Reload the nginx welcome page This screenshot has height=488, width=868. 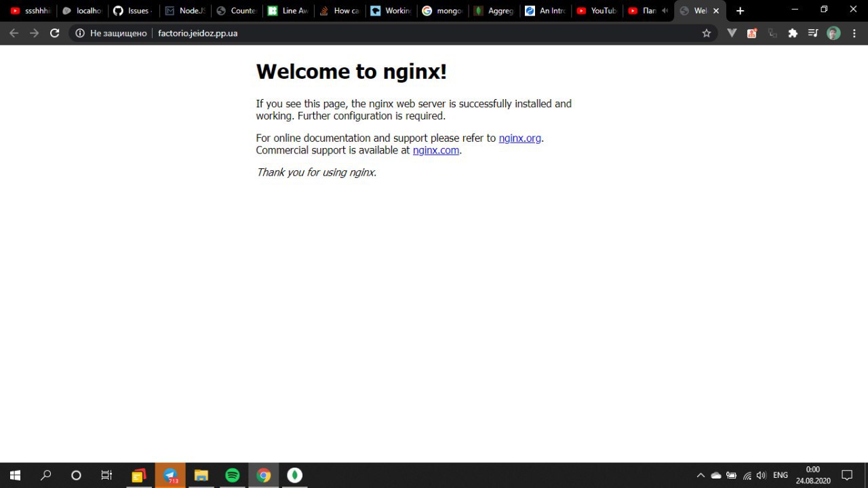(x=55, y=33)
